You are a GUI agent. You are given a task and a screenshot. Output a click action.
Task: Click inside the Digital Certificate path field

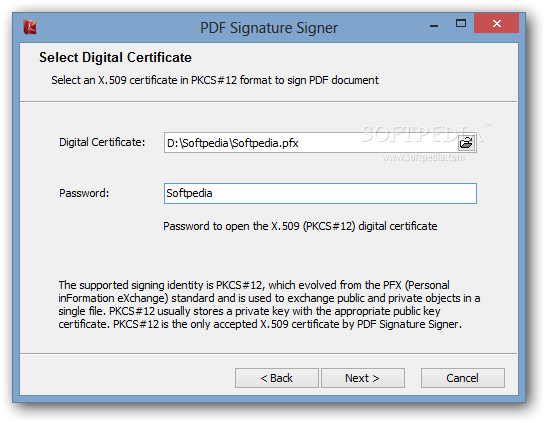311,143
